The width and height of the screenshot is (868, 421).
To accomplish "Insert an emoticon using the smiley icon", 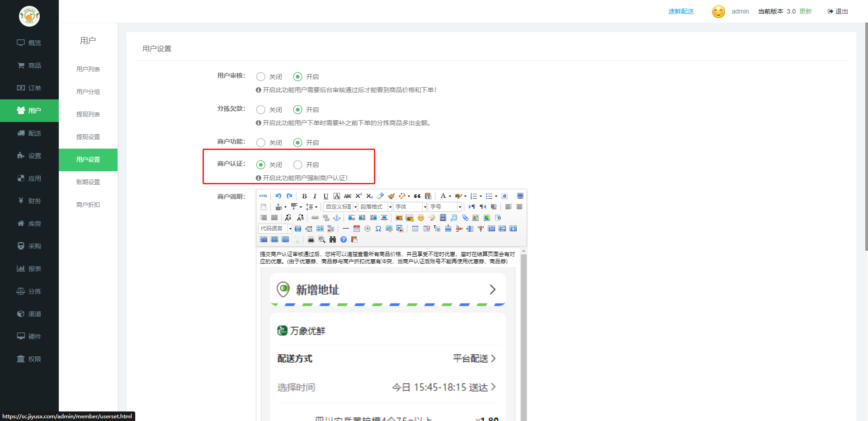I will pos(421,218).
